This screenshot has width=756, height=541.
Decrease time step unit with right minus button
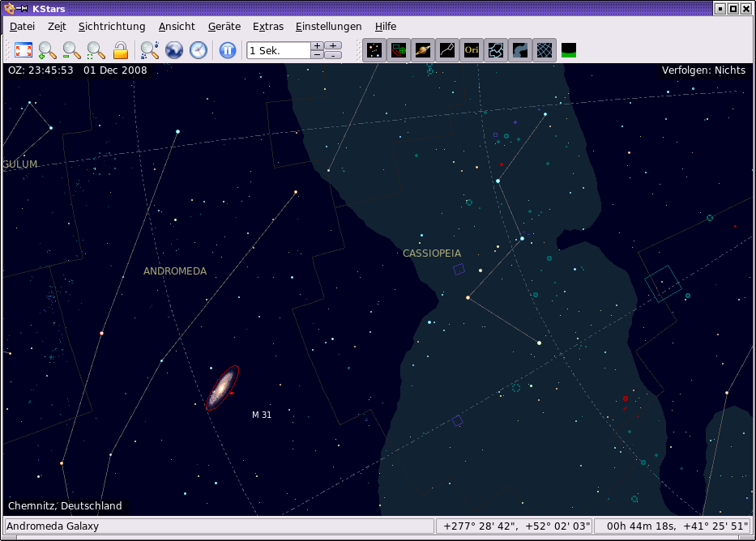point(333,55)
